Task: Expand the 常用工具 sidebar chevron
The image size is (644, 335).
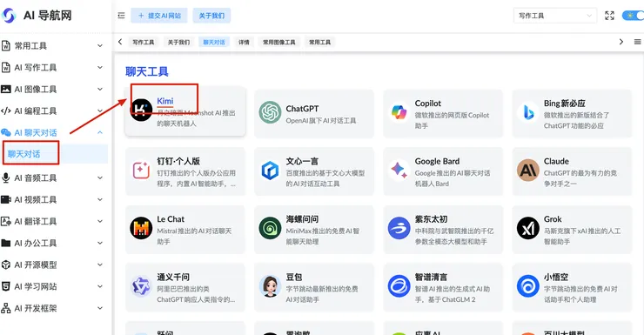Action: pos(100,45)
